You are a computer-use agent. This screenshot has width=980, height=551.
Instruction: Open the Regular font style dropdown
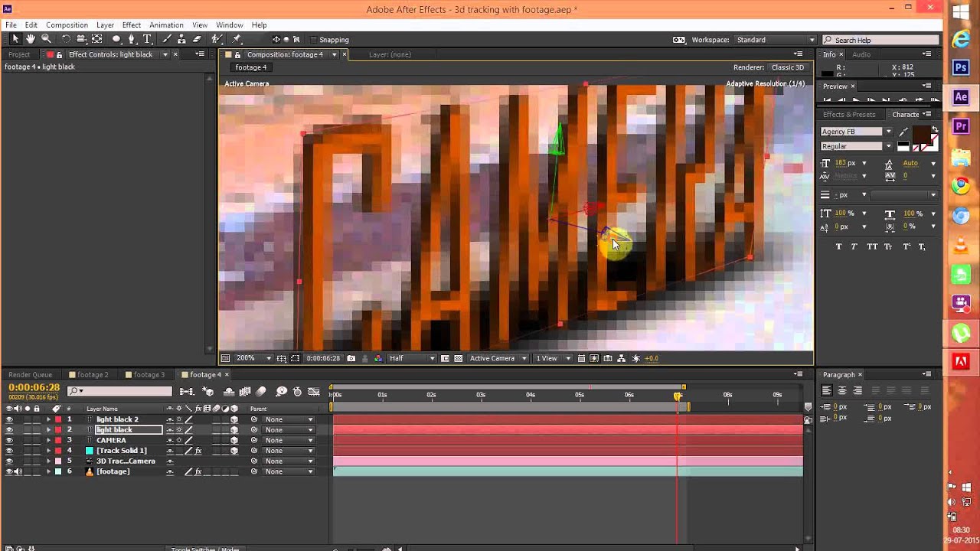(856, 146)
